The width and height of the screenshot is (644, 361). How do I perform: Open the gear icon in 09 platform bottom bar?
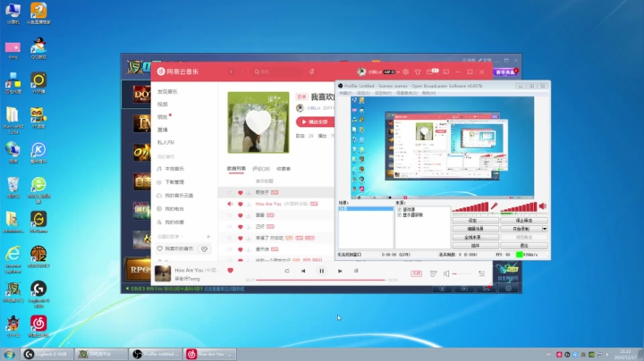click(508, 289)
